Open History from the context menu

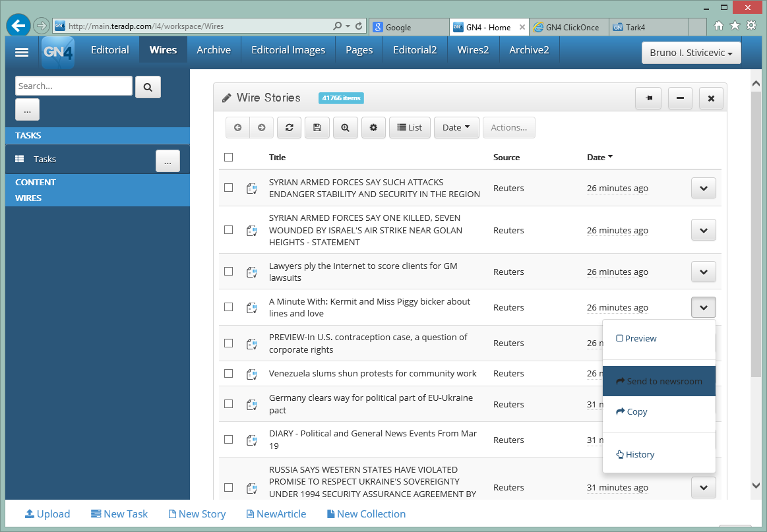click(635, 454)
